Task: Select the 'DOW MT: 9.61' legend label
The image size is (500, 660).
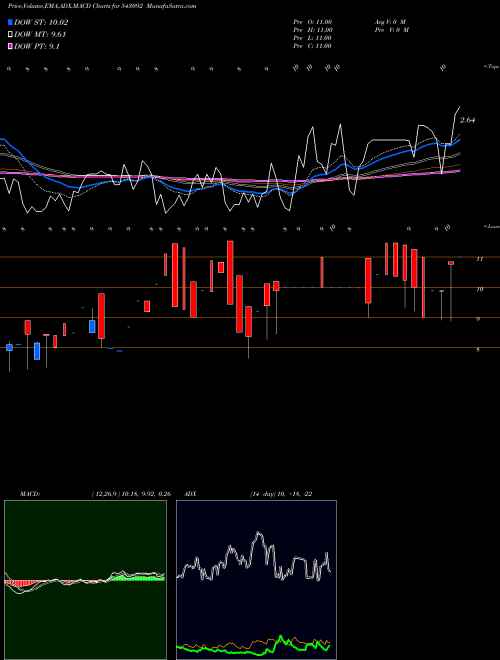Action: pyautogui.click(x=40, y=35)
